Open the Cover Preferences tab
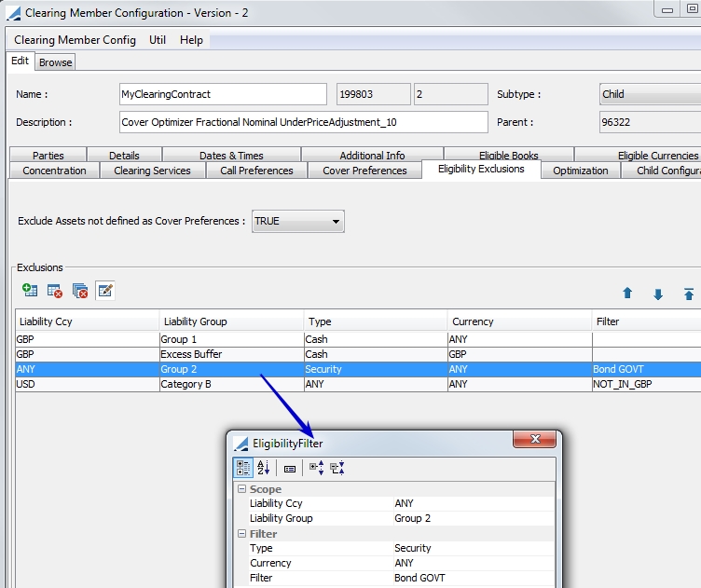 click(364, 171)
